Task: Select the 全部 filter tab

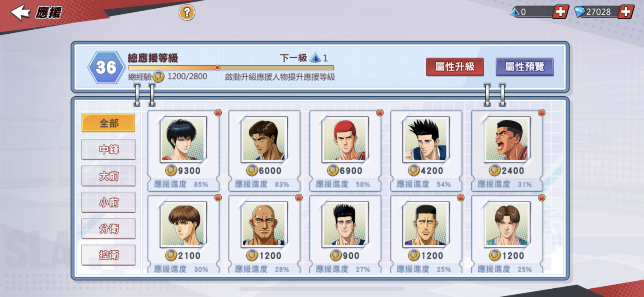Action: (x=108, y=123)
